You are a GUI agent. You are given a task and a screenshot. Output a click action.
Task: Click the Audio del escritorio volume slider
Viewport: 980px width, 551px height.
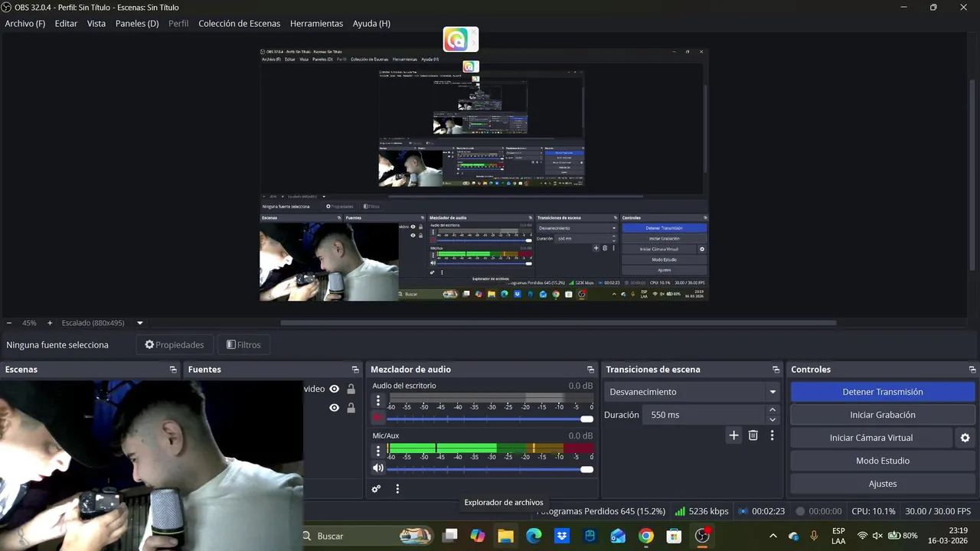point(490,419)
